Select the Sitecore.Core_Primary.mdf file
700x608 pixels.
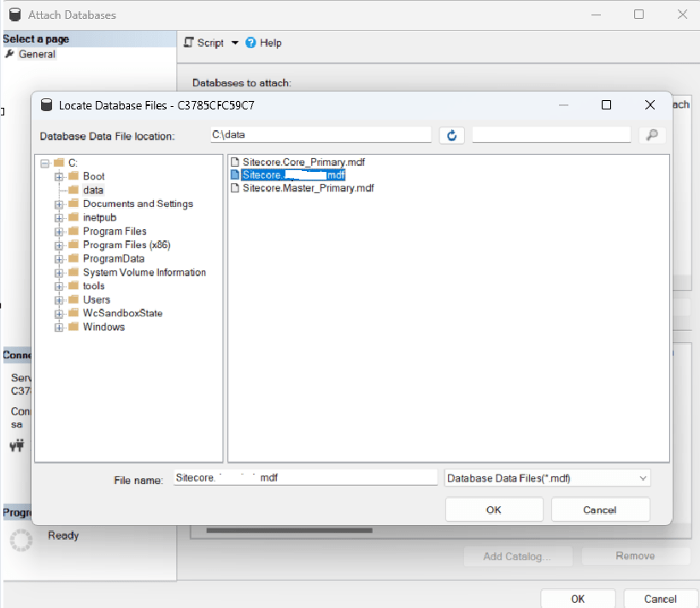303,162
